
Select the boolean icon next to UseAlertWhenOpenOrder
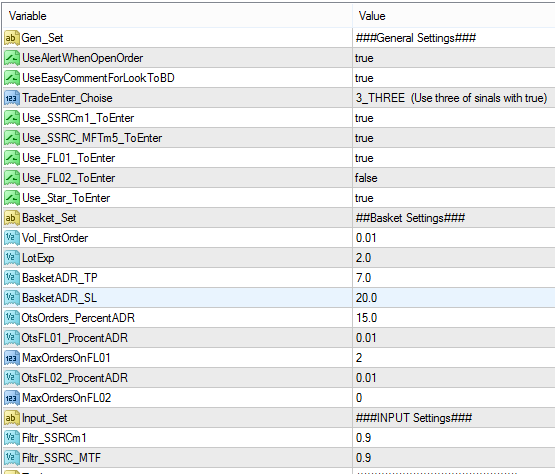coord(11,58)
